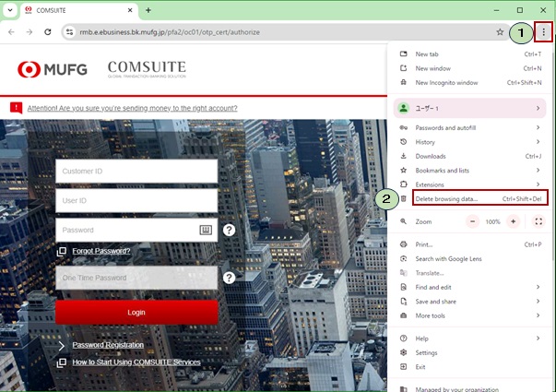Screen dimensions: 556x392
Task: Select Print from the menu
Action: pyautogui.click(x=470, y=244)
